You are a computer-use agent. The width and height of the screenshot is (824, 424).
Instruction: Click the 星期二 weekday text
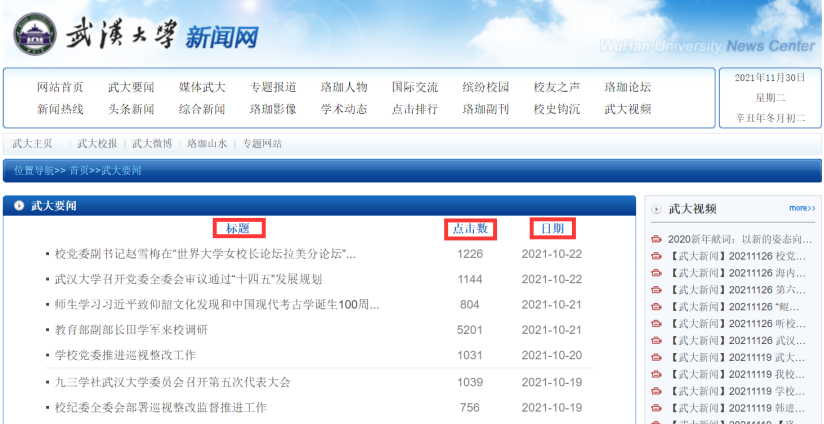[x=770, y=98]
